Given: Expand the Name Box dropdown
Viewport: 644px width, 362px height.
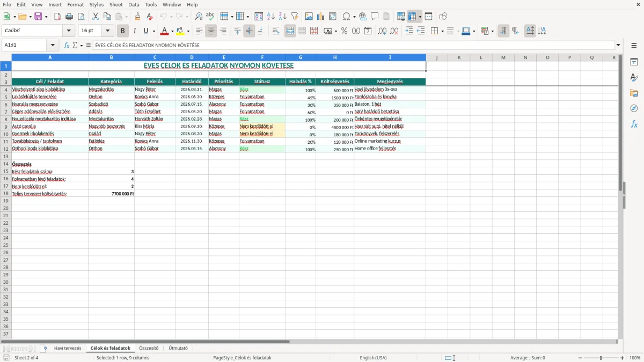Looking at the screenshot, I should point(53,46).
